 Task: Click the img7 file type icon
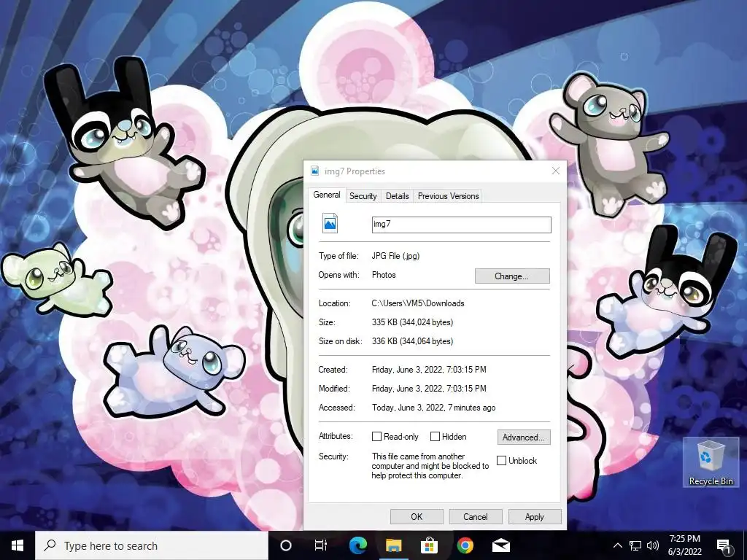coord(330,223)
